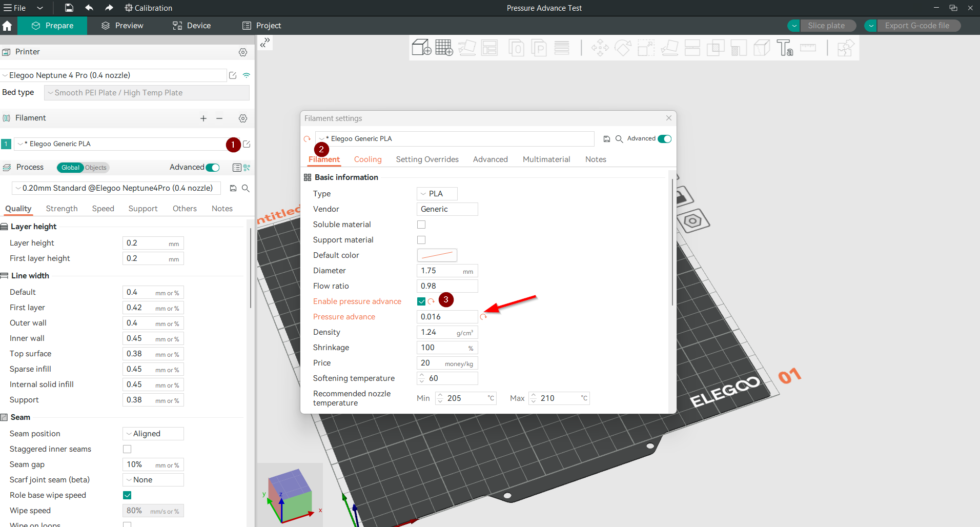Open the 0.20mm Standard process preset dropdown
The height and width of the screenshot is (527, 980).
(116, 188)
